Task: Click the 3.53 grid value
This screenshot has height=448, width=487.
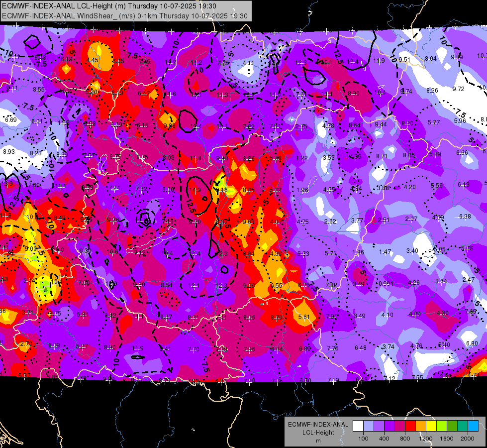Action: (329, 158)
